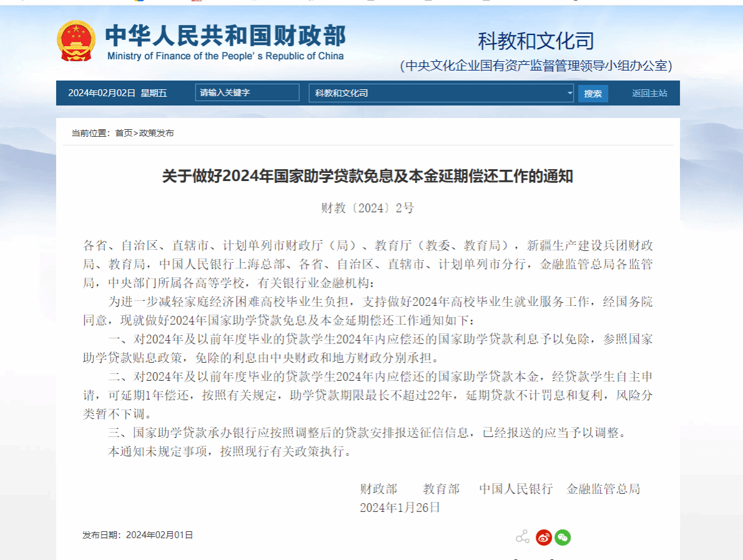Click the document number 财教〔2024〕2号

coord(367,209)
